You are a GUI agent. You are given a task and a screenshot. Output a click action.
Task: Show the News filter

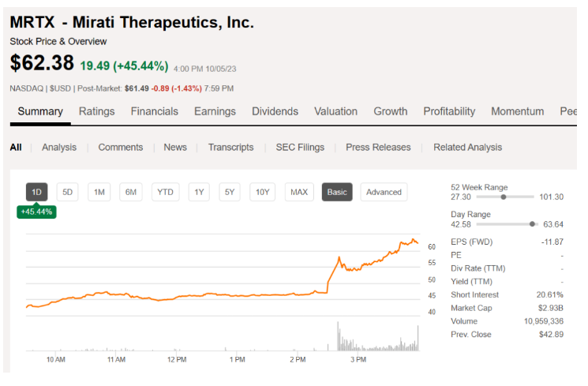click(175, 147)
